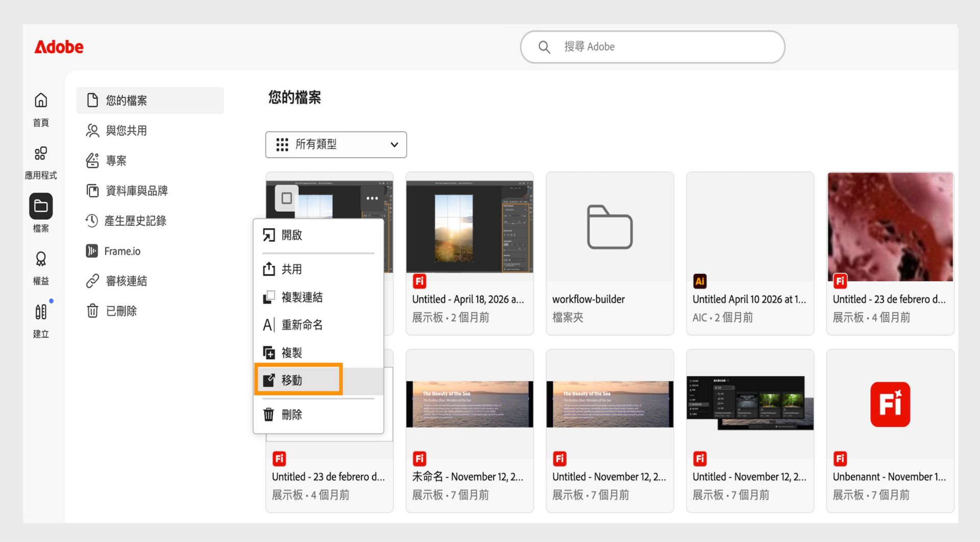Click the Adobe logo
Screen dimensions: 980x542
59,47
